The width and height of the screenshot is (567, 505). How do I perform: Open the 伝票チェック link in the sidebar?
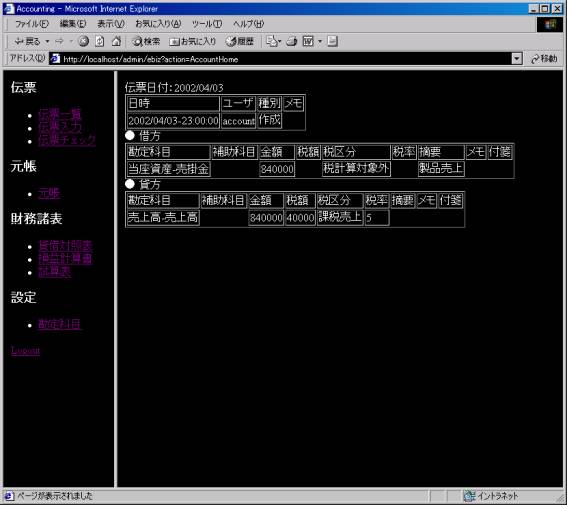[x=67, y=140]
